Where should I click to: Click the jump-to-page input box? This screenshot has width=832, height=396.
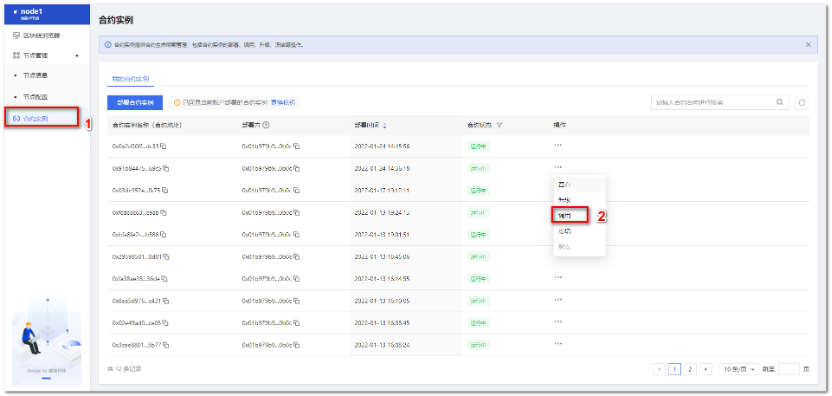coord(788,369)
